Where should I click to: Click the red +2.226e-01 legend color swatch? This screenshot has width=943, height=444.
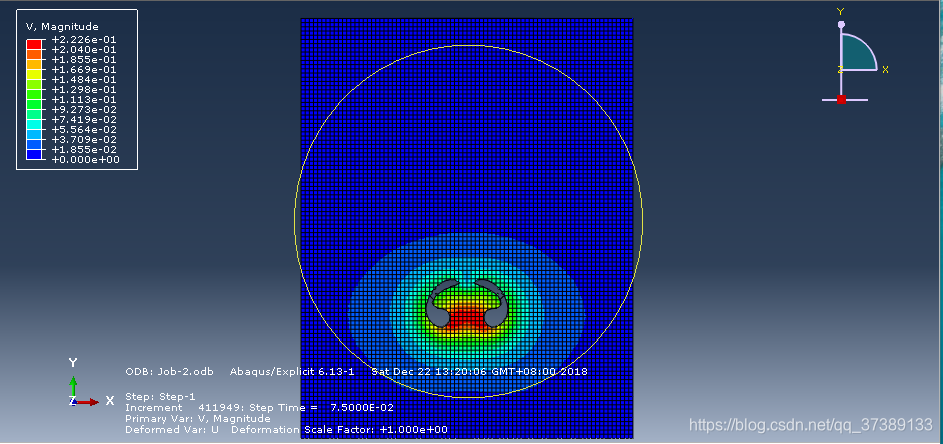[x=34, y=43]
